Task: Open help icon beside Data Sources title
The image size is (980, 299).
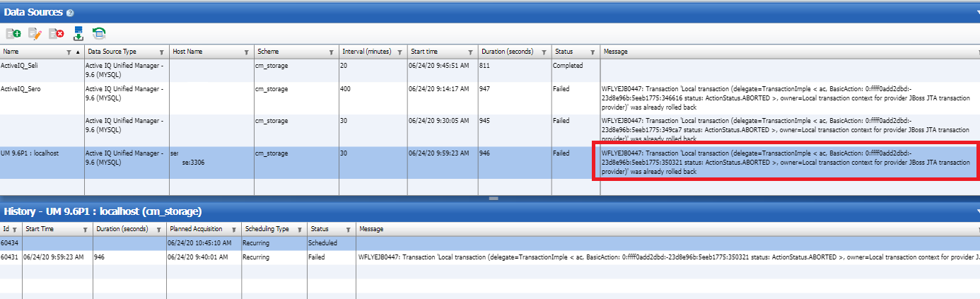Action: coord(69,13)
